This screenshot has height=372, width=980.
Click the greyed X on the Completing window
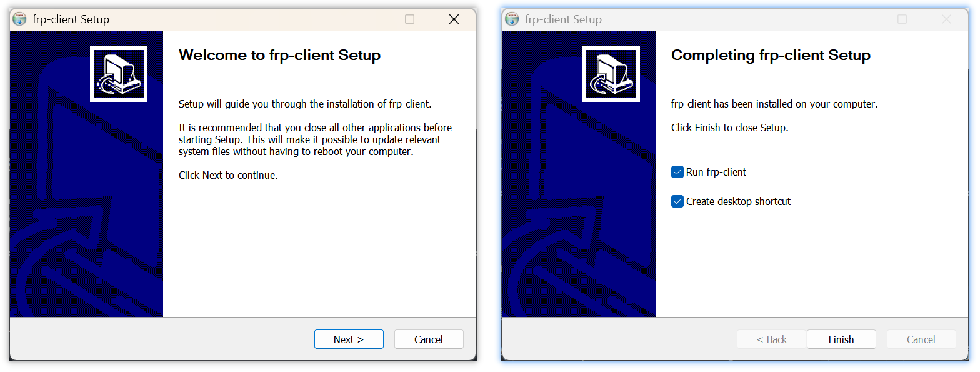pyautogui.click(x=946, y=19)
